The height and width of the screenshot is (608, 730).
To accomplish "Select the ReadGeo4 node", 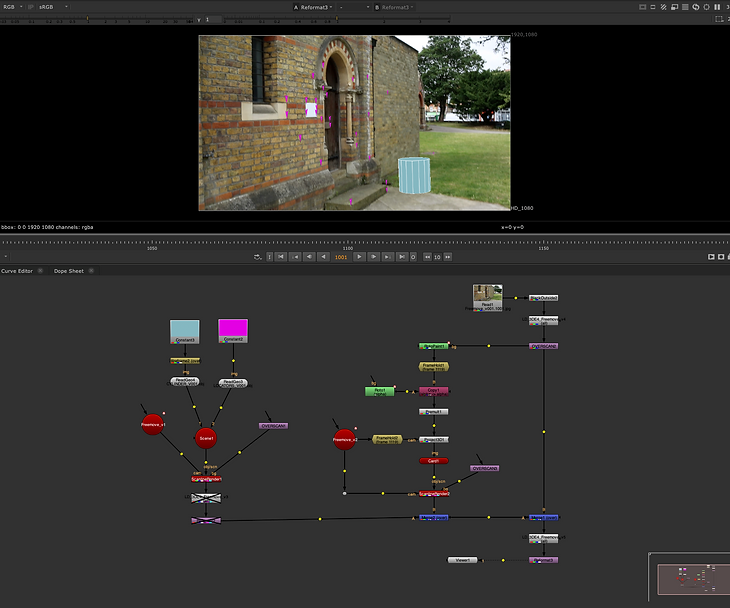I will point(185,381).
